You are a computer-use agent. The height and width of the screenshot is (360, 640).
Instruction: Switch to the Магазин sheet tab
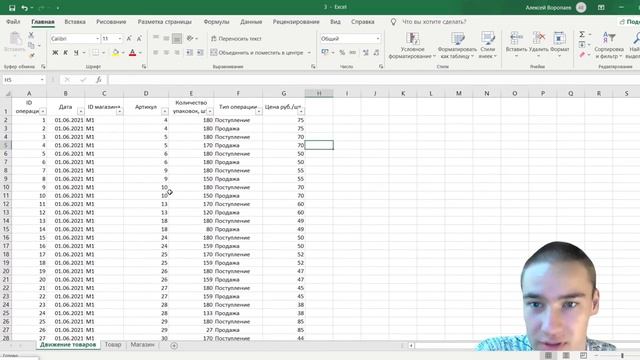click(x=142, y=345)
